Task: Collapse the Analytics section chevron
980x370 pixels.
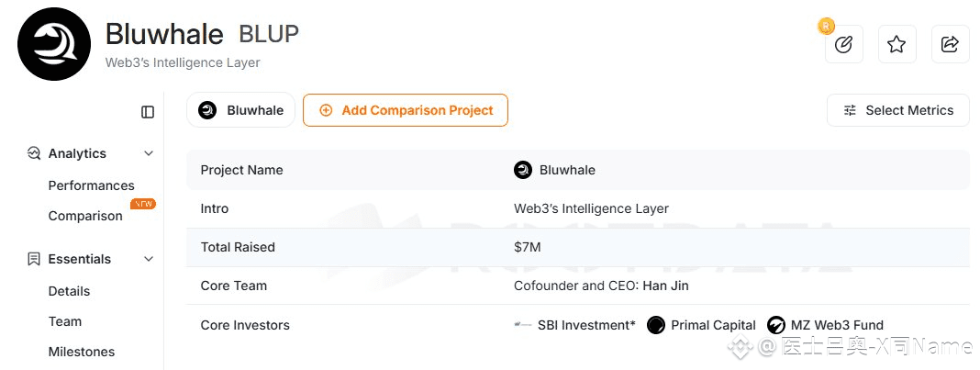Action: (x=149, y=153)
